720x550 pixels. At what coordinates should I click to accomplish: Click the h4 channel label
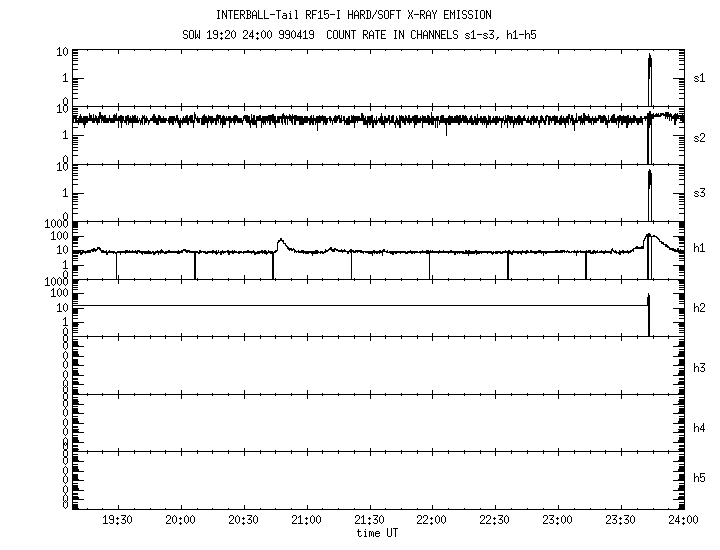(700, 427)
